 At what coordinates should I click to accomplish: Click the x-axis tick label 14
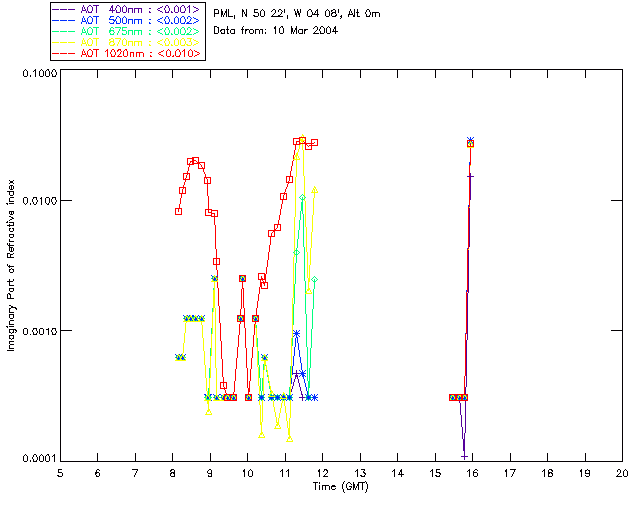click(x=398, y=473)
